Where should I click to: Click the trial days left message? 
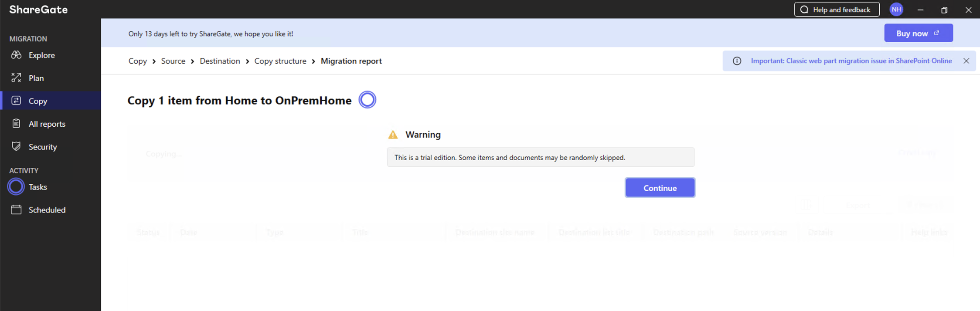(211, 34)
